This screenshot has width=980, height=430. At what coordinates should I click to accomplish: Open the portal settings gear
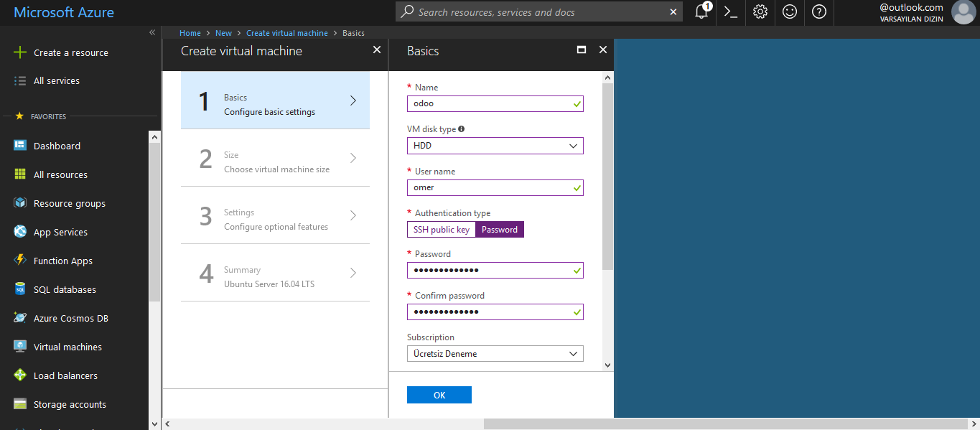point(760,11)
